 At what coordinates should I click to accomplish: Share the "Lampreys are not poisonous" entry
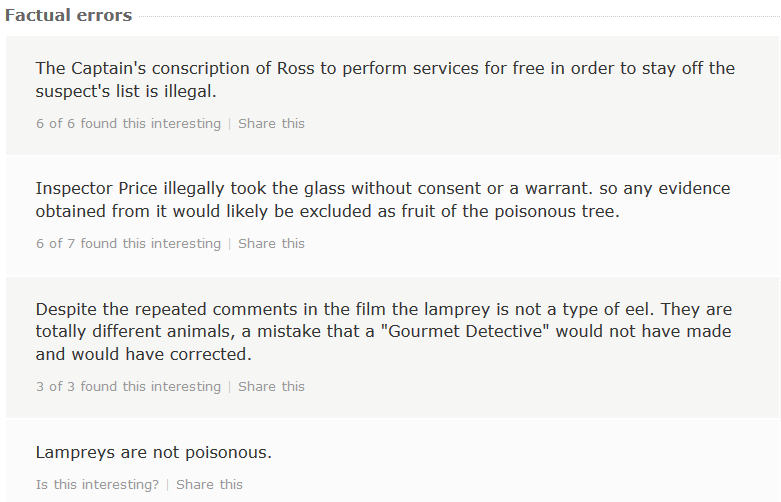point(210,485)
